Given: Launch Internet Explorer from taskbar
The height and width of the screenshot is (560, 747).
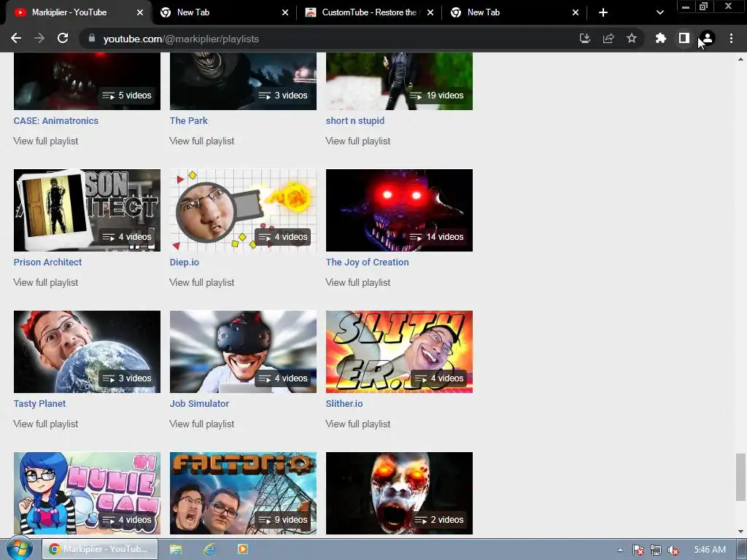Looking at the screenshot, I should [209, 550].
